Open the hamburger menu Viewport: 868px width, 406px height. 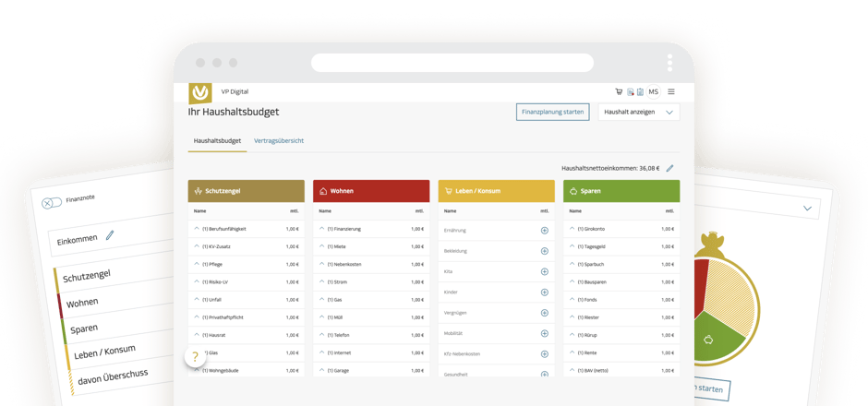(x=671, y=92)
